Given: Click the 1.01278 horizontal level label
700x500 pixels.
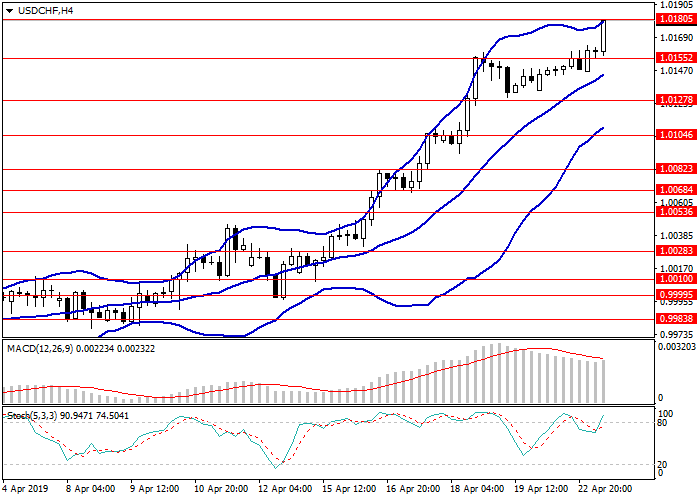Looking at the screenshot, I should (x=677, y=100).
